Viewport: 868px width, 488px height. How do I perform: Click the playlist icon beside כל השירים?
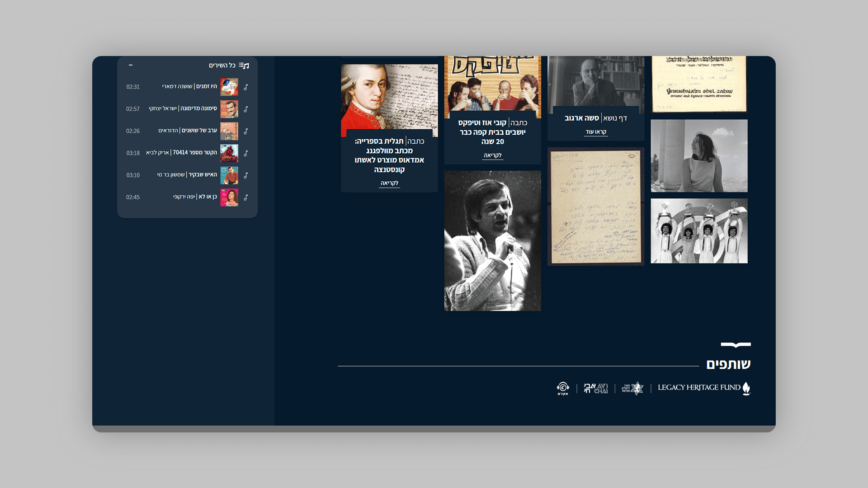point(244,66)
